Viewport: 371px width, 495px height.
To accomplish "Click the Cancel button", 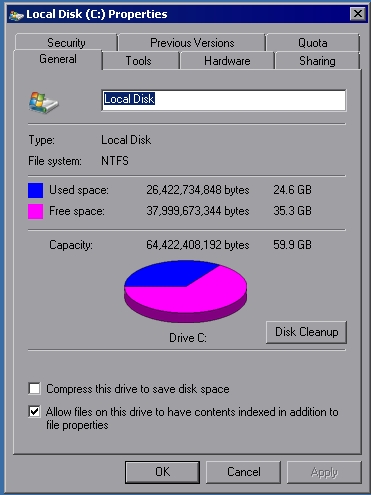I will (x=244, y=472).
